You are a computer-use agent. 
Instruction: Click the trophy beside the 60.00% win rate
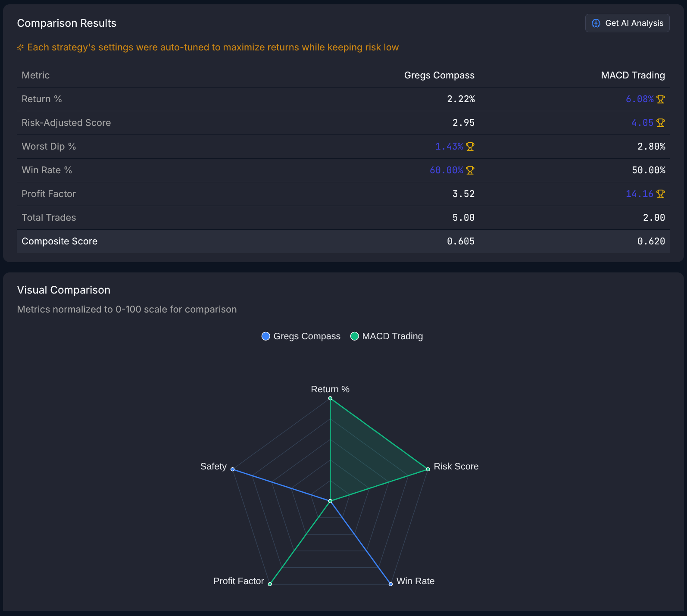(470, 170)
